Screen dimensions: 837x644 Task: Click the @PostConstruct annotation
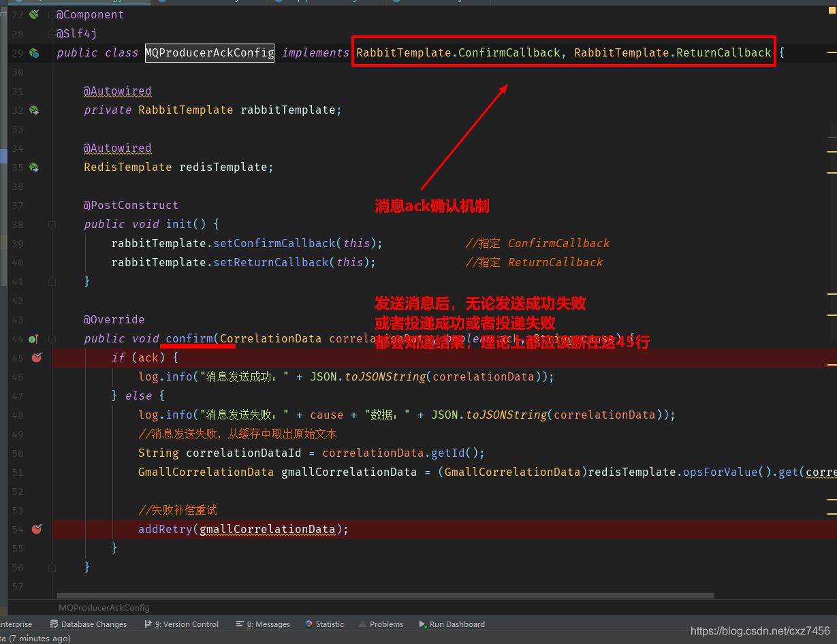tap(131, 205)
